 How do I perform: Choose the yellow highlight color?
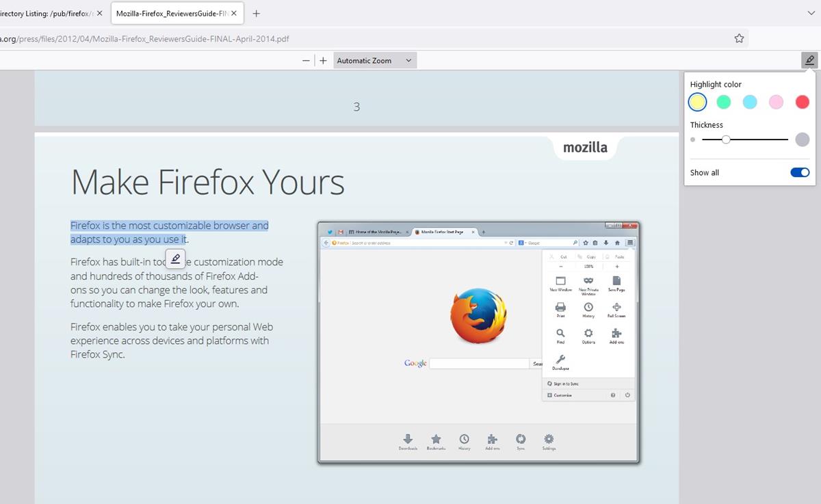coord(697,101)
